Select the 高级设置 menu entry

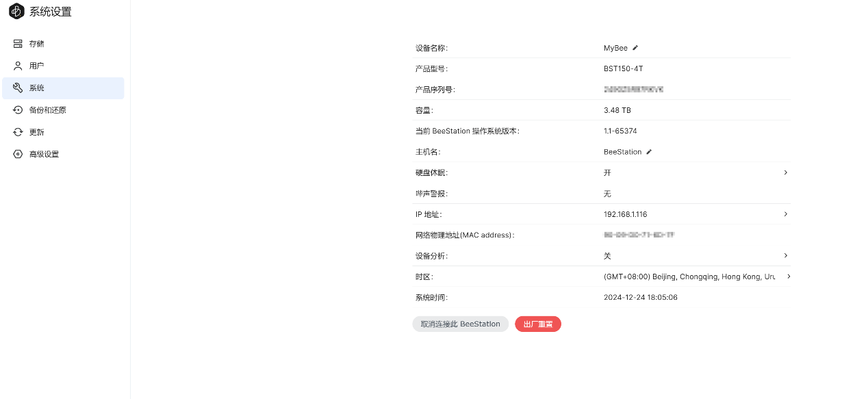click(x=44, y=154)
